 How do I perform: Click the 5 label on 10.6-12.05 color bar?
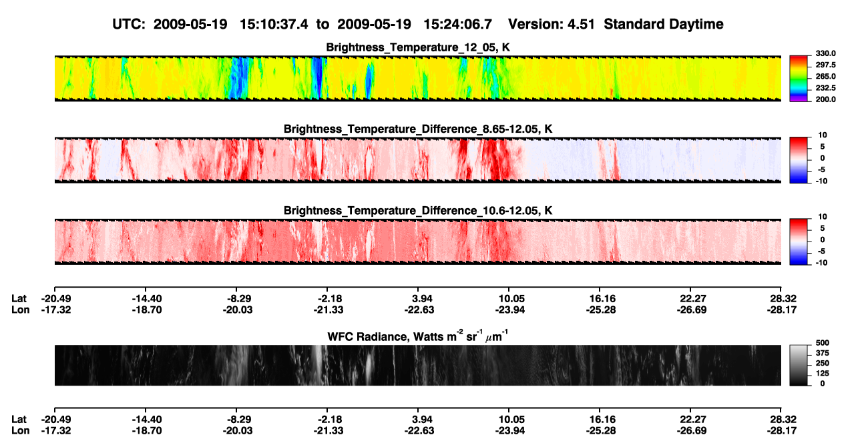tap(823, 228)
